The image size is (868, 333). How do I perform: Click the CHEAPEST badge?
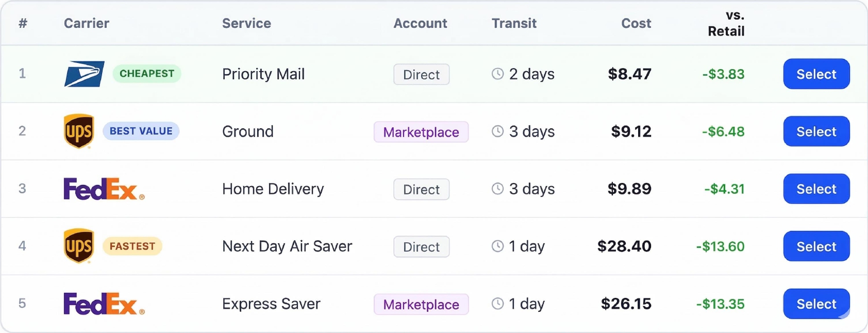click(x=147, y=74)
